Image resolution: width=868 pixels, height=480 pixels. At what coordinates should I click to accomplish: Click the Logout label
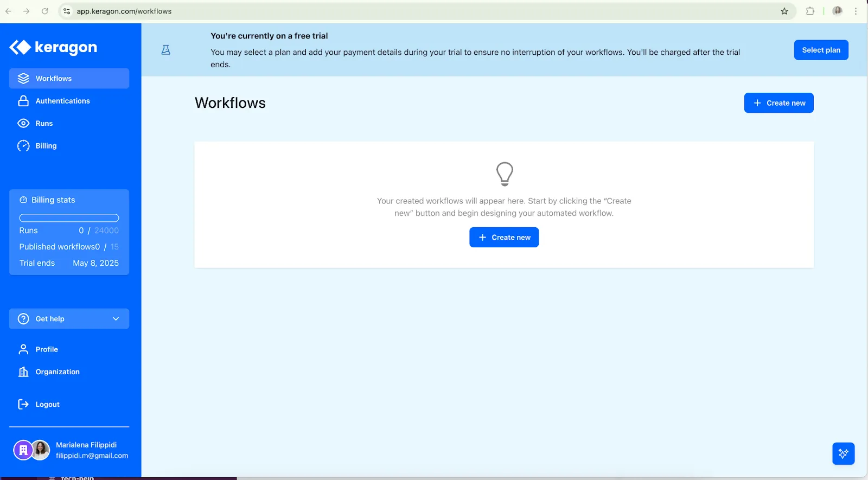[48, 405]
